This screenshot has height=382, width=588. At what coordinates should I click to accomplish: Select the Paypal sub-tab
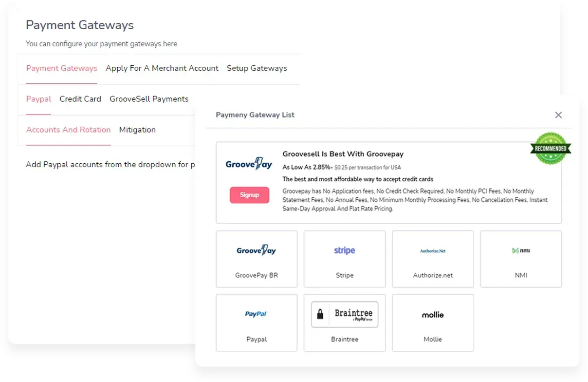point(38,99)
